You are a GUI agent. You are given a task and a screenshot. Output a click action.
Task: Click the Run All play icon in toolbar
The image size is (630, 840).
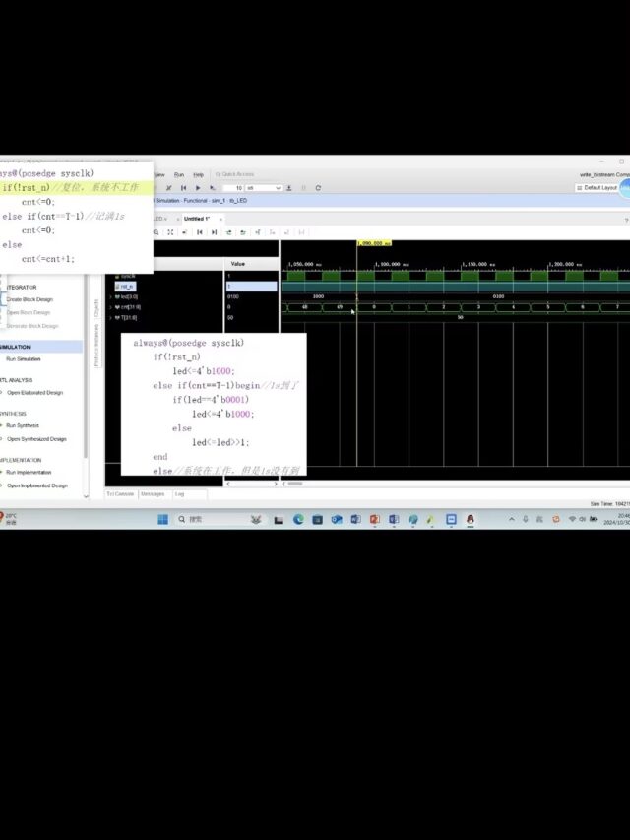[198, 187]
